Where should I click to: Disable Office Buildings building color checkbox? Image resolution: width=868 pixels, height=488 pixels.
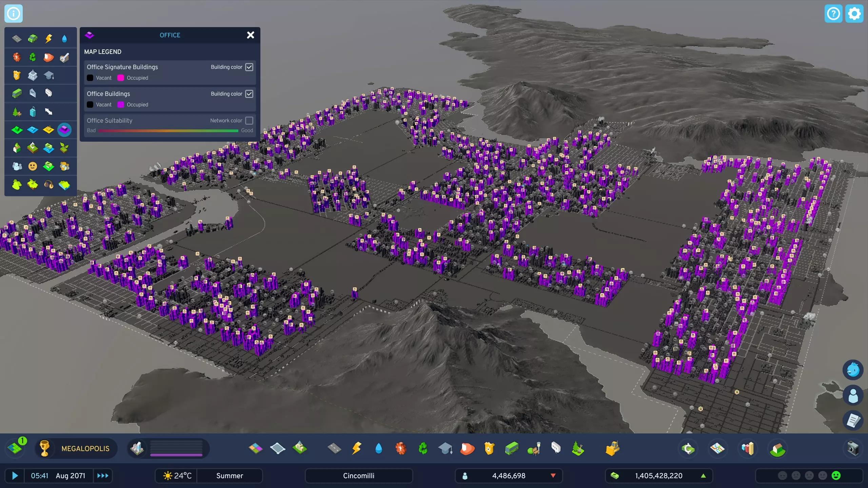click(x=249, y=94)
